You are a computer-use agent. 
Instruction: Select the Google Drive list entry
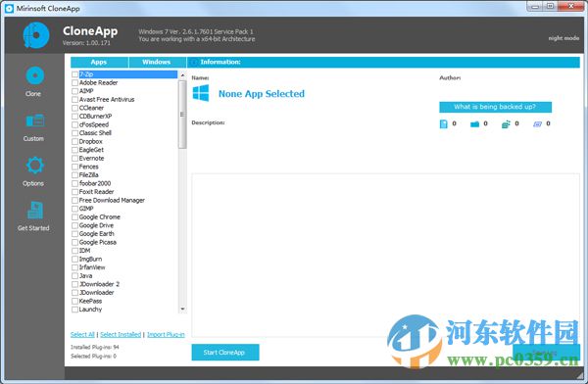click(96, 225)
